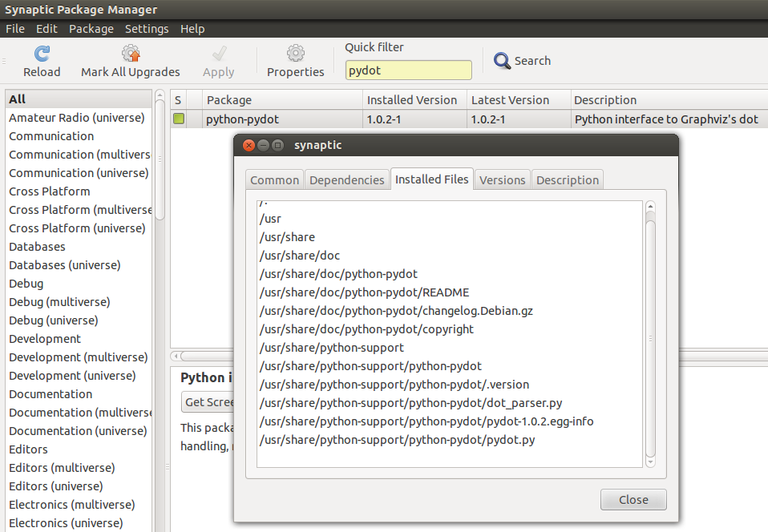768x532 pixels.
Task: Click the Close button in dialog
Action: point(633,500)
